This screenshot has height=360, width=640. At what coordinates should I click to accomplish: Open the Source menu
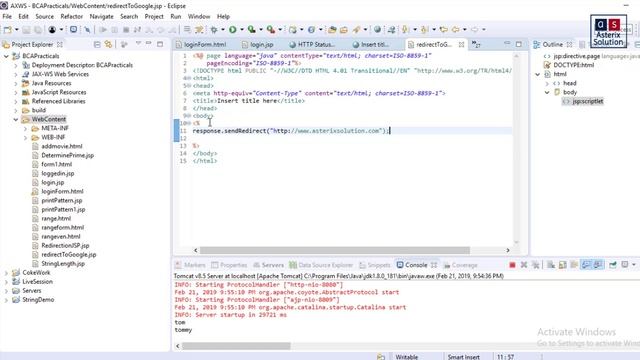pyautogui.click(x=44, y=16)
